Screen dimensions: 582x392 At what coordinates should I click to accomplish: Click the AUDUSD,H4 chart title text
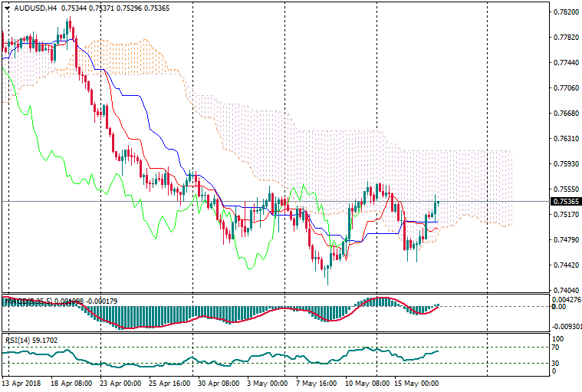35,8
